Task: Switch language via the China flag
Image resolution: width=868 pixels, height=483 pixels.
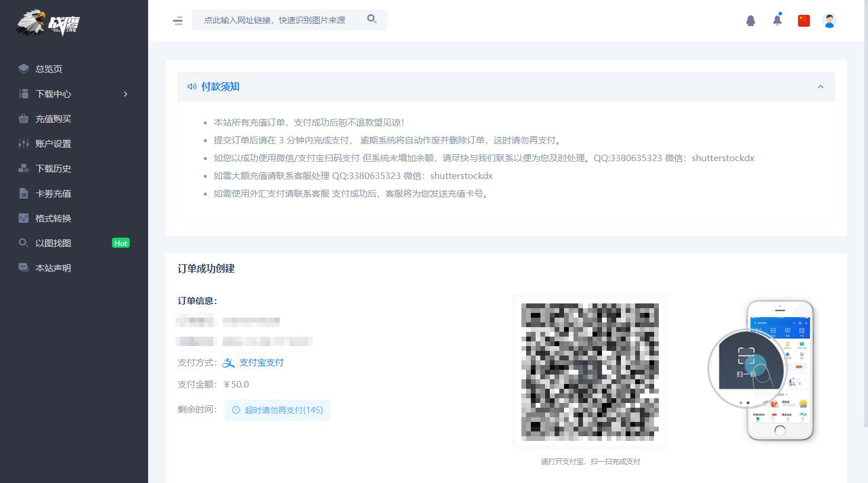Action: 804,21
